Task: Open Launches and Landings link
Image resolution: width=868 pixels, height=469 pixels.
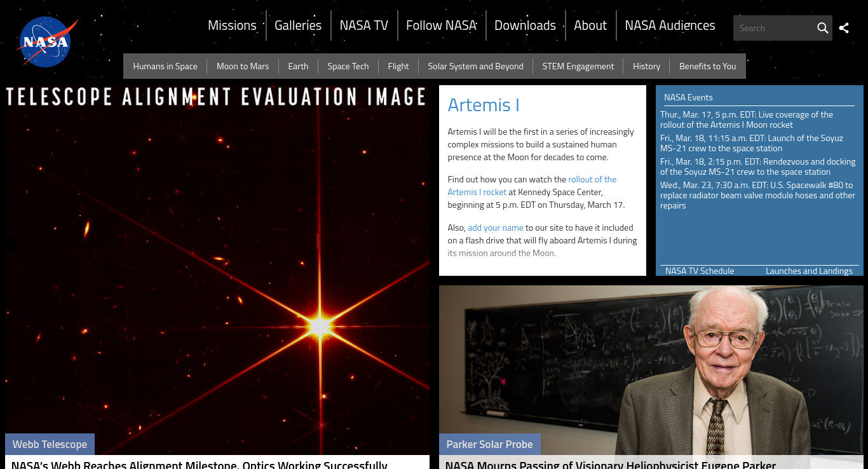Action: coord(809,271)
